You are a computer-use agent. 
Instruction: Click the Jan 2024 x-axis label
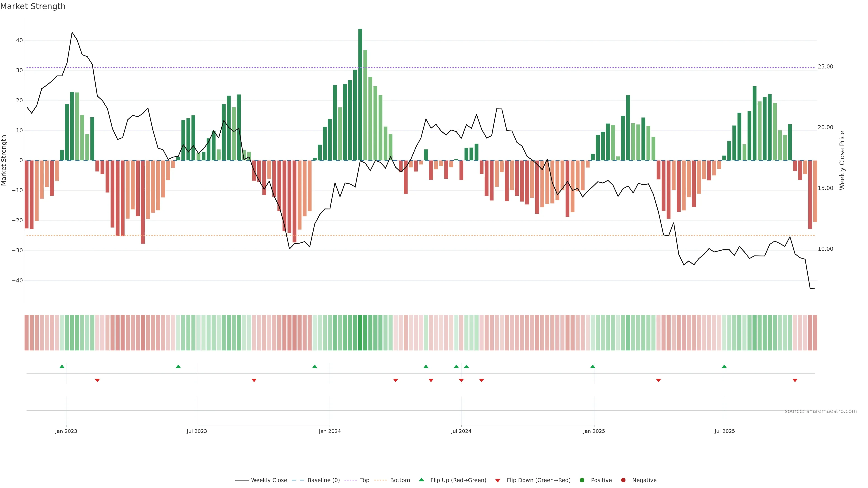tap(330, 431)
